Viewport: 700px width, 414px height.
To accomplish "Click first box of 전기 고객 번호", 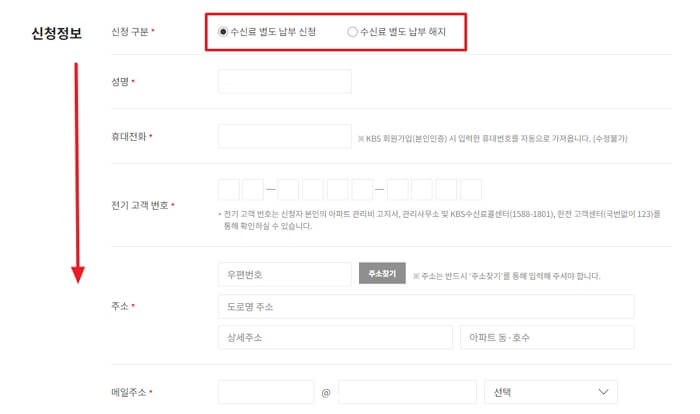I will pos(229,189).
